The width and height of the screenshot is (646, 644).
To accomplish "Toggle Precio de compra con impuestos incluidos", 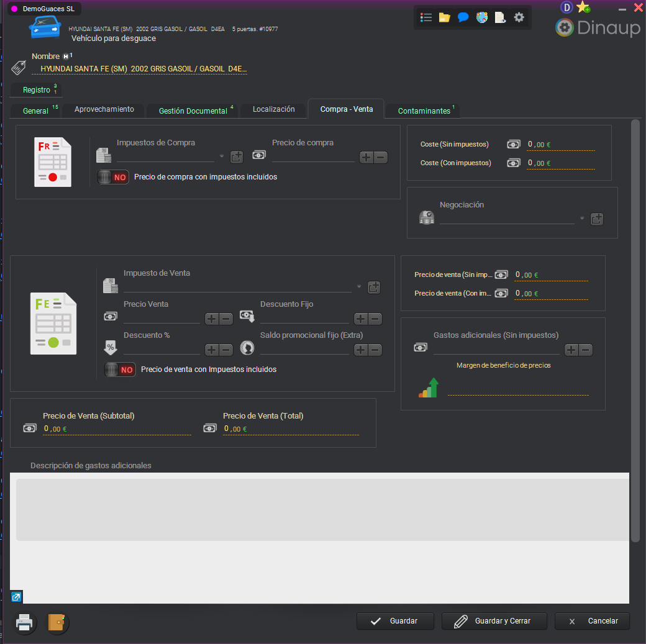I will click(x=113, y=177).
